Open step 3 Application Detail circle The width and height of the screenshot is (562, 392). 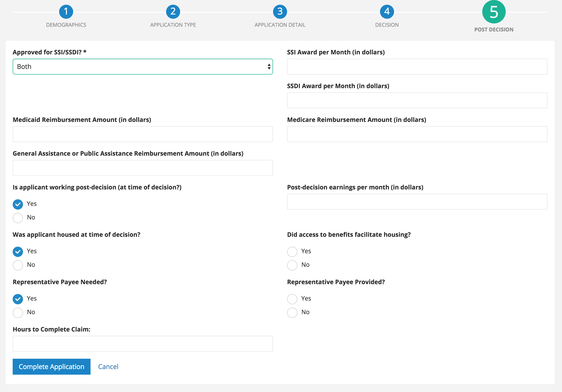[280, 11]
